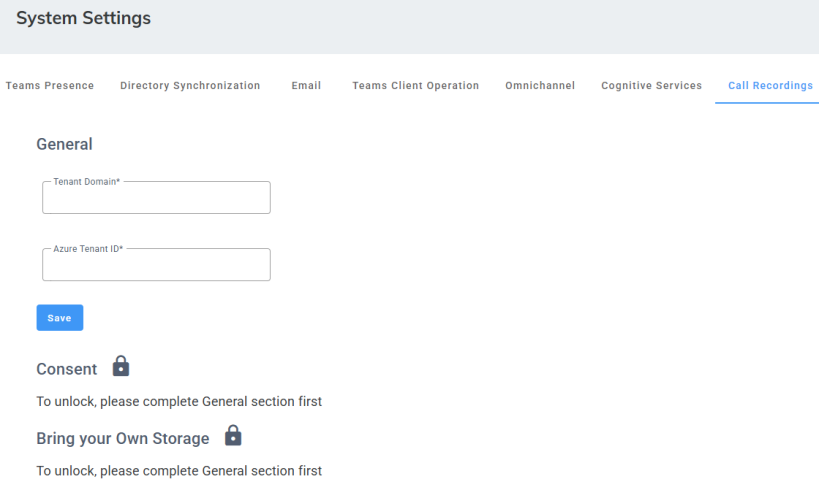Screen dimensions: 819x490
Task: Click into the Tenant Domain field
Action: [156, 200]
